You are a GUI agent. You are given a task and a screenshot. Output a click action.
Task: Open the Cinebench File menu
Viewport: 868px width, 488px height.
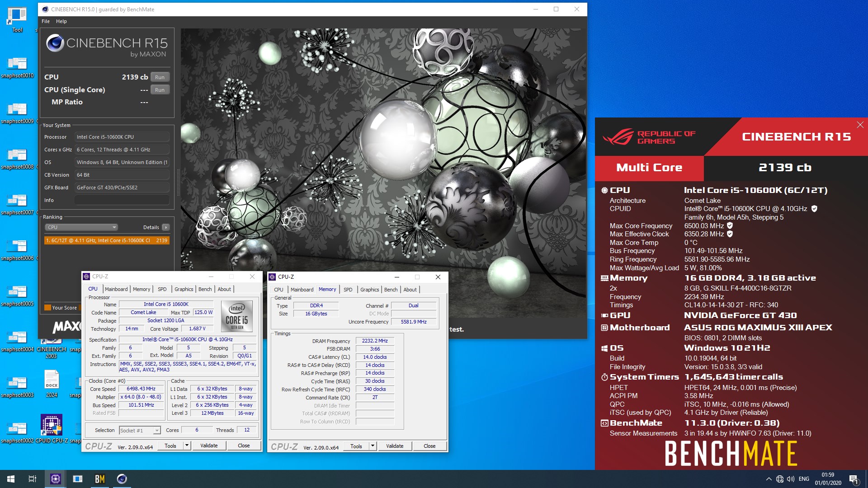click(46, 21)
